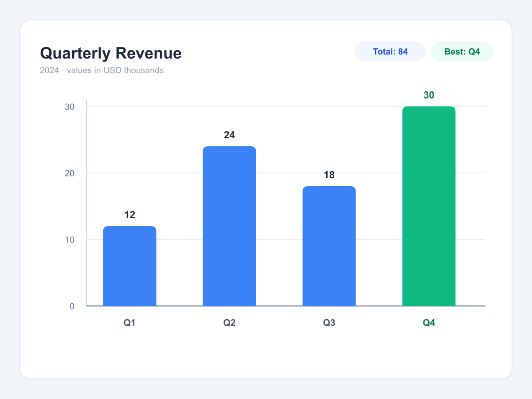The image size is (532, 399).
Task: Click the Q3 axis label
Action: [329, 323]
